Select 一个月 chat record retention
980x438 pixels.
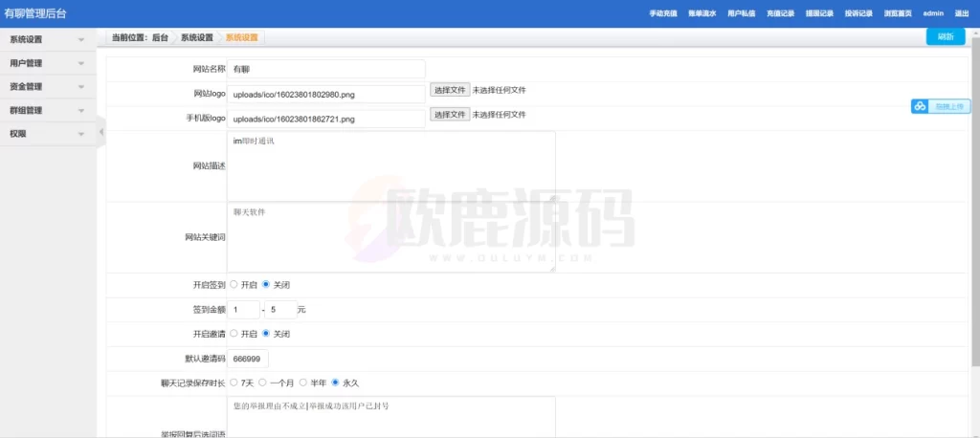click(262, 383)
